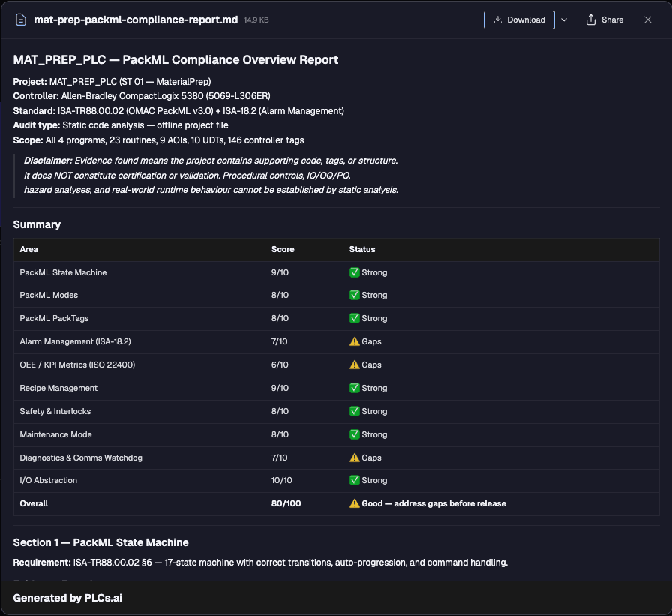This screenshot has width=672, height=616.
Task: Click the Share button
Action: tap(604, 20)
